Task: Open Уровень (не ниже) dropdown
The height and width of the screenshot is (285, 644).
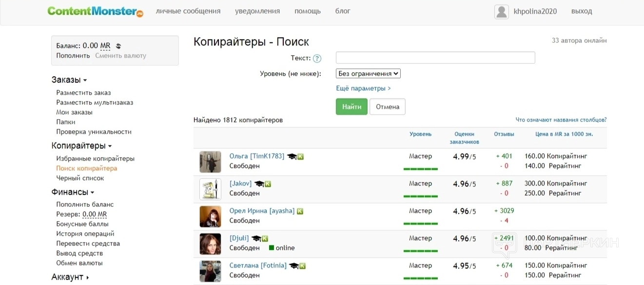Action: [368, 74]
